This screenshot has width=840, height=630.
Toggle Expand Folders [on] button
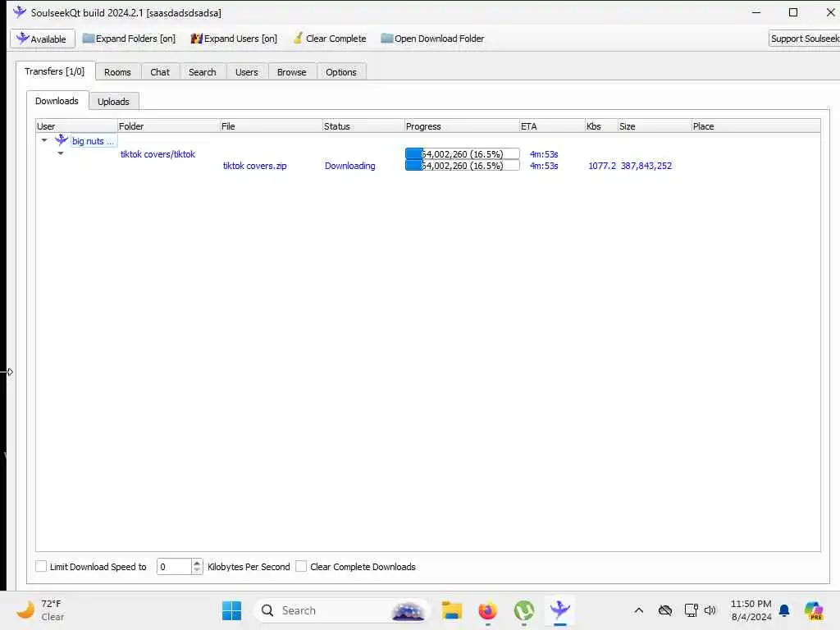129,39
